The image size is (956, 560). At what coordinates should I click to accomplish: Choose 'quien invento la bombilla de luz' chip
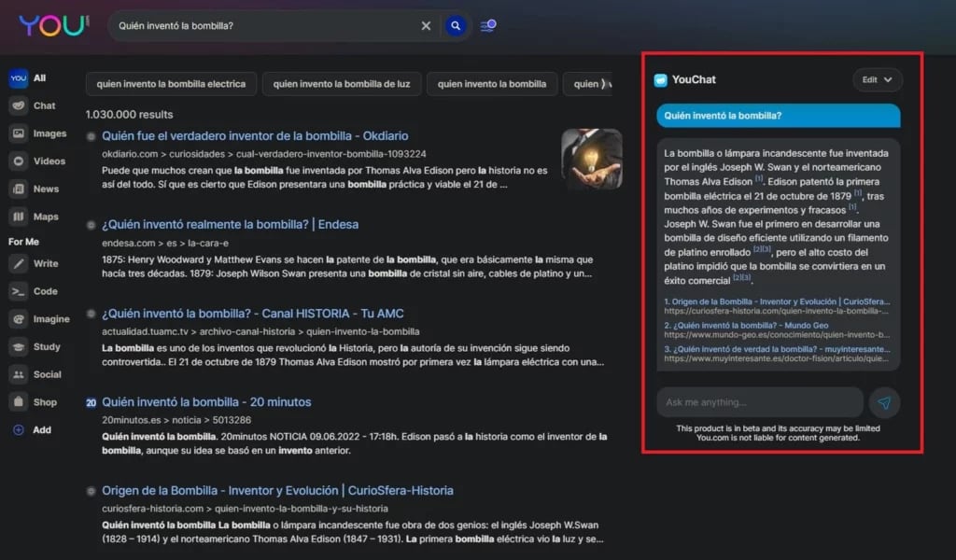point(341,84)
